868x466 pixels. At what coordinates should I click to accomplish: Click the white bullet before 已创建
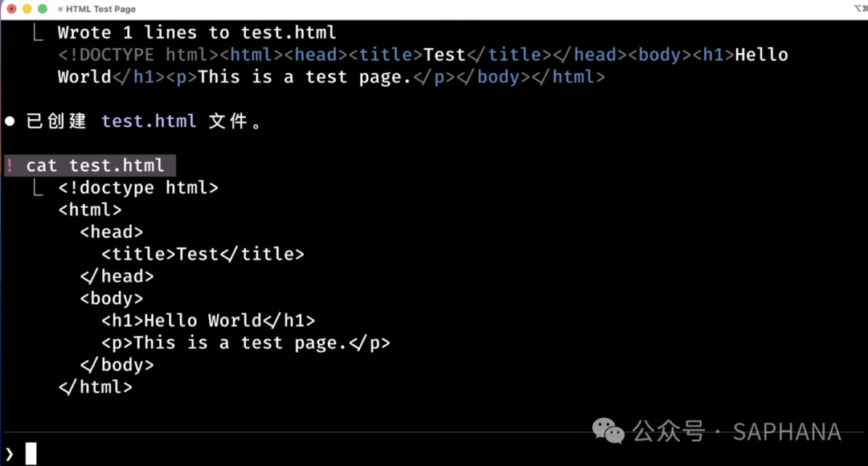coord(10,121)
